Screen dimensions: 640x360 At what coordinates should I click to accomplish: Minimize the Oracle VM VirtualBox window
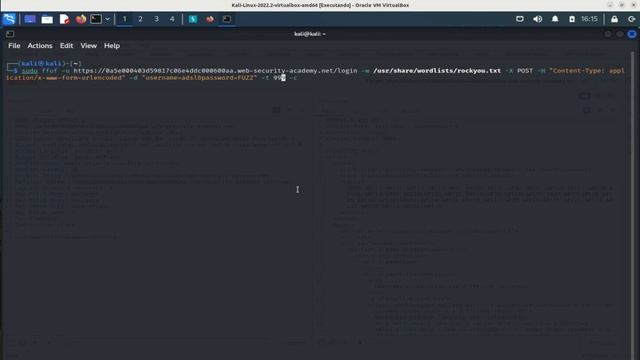[610, 5]
